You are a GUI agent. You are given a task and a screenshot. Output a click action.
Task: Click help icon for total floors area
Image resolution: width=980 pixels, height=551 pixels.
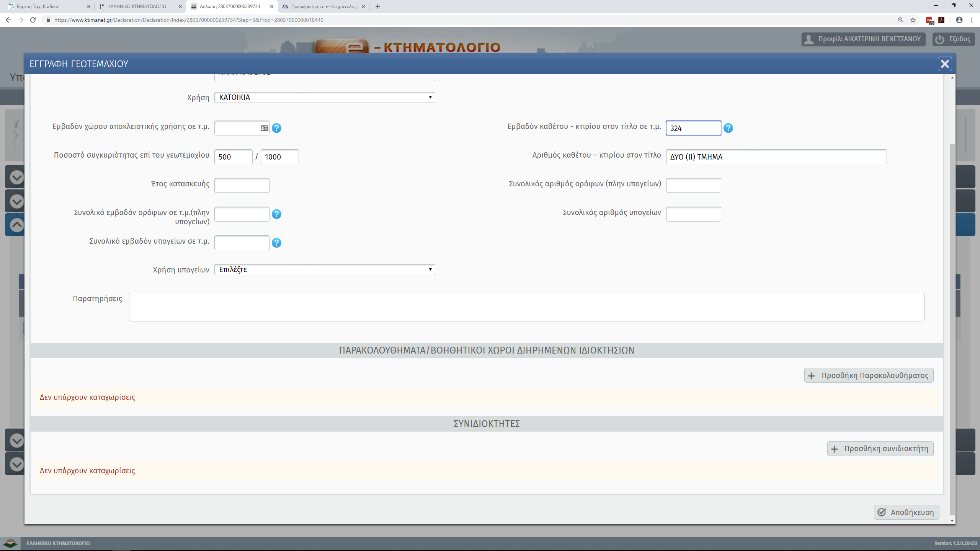[276, 214]
